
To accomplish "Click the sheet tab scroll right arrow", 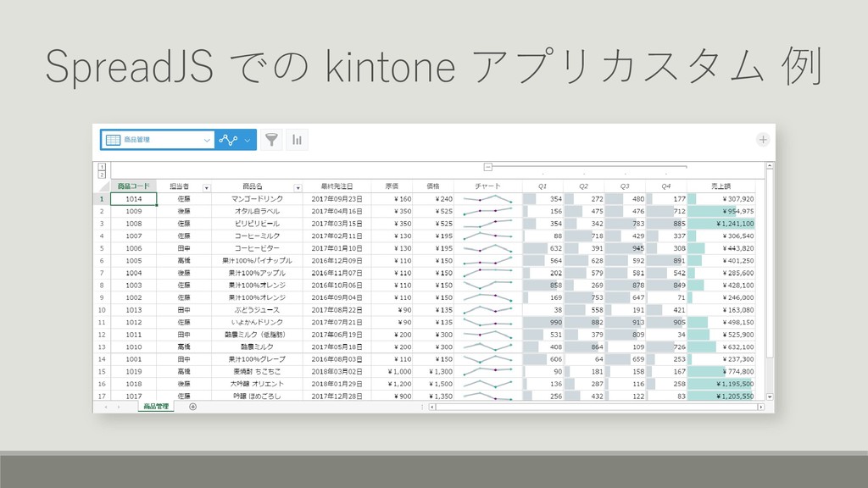I will pyautogui.click(x=118, y=408).
